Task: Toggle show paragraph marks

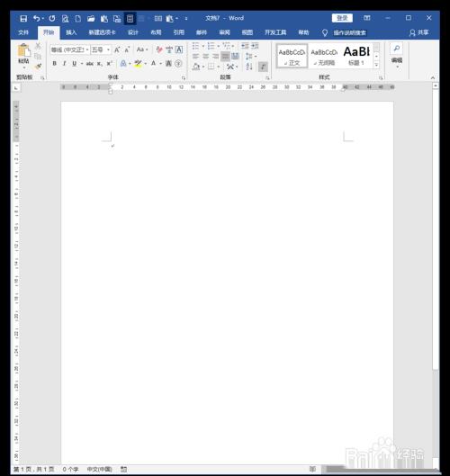Action: tap(263, 67)
